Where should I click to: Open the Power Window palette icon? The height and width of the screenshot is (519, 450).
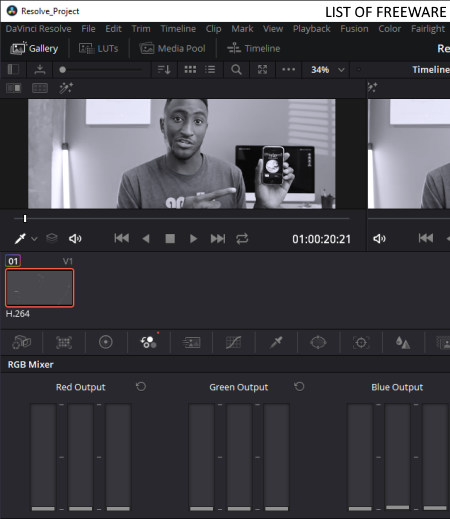point(318,342)
